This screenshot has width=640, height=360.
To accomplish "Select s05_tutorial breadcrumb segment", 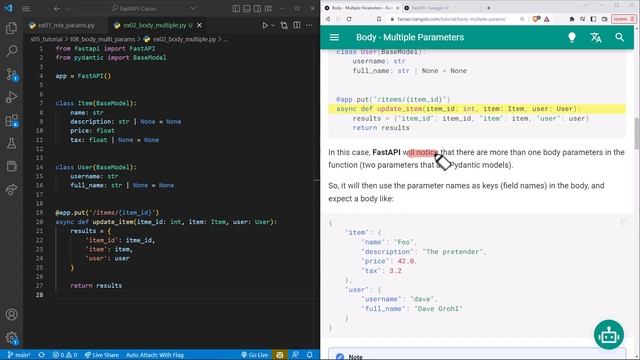I will pyautogui.click(x=46, y=39).
